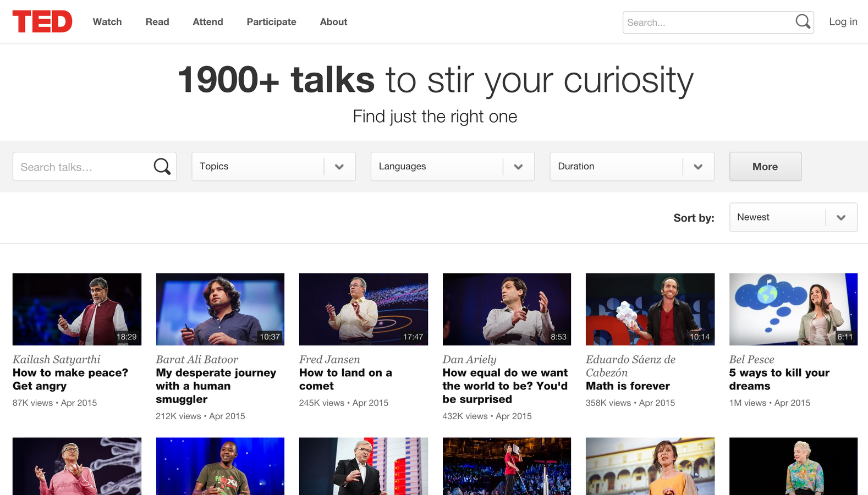Screen dimensions: 868x495
Task: Click the 17:47 duration badge
Action: tap(413, 337)
